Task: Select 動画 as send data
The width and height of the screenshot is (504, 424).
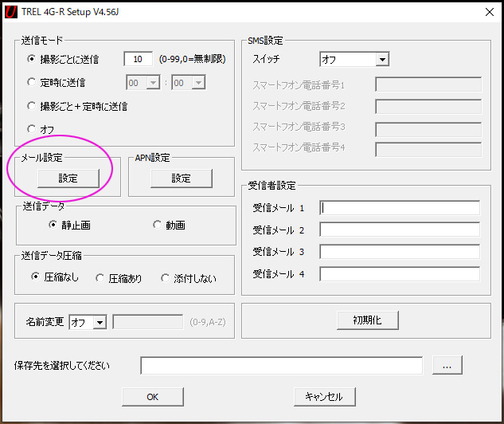Action: [x=158, y=226]
